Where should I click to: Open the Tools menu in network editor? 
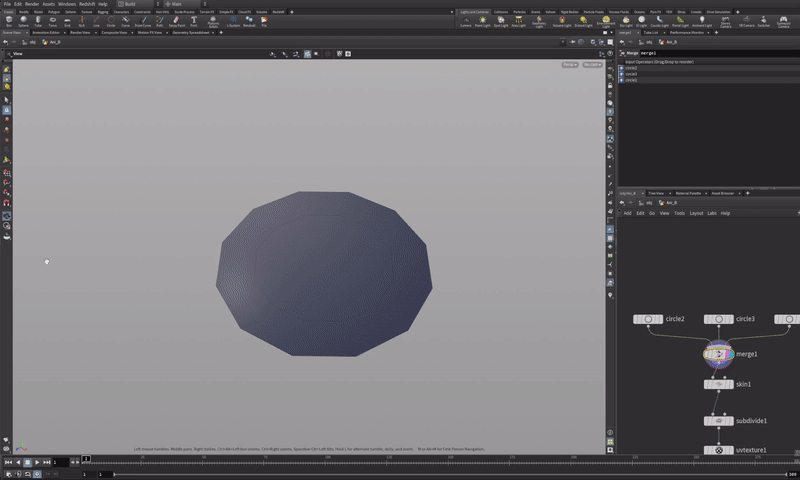point(679,213)
